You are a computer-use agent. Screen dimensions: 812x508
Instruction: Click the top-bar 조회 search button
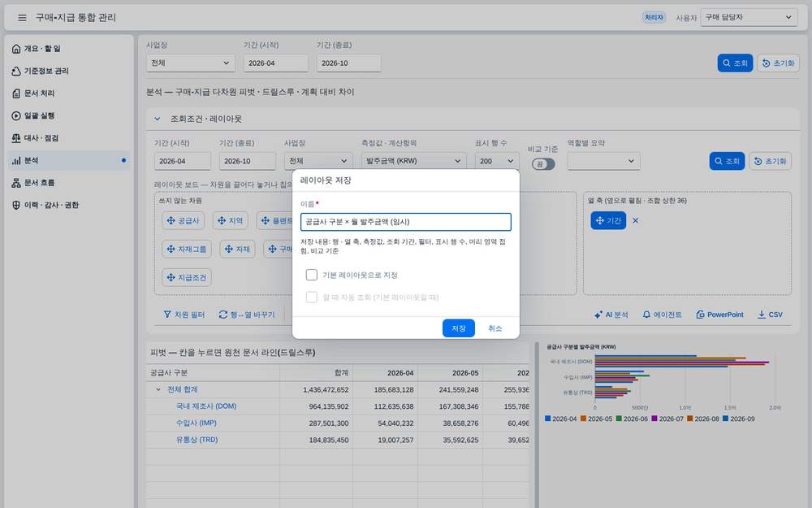pyautogui.click(x=735, y=63)
